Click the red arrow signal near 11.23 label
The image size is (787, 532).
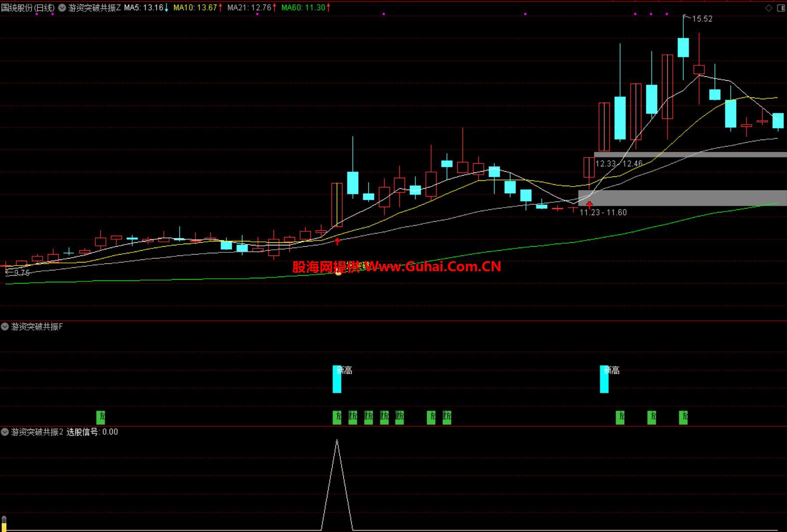coord(589,205)
